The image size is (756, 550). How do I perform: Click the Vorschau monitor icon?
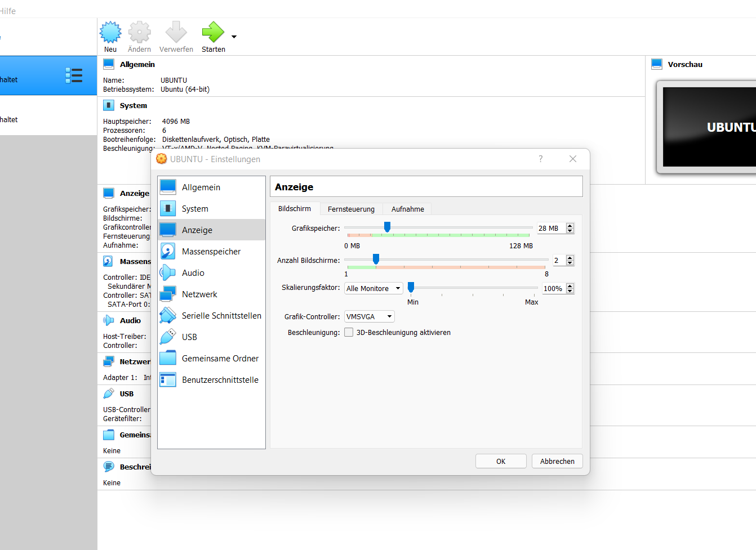click(x=657, y=64)
